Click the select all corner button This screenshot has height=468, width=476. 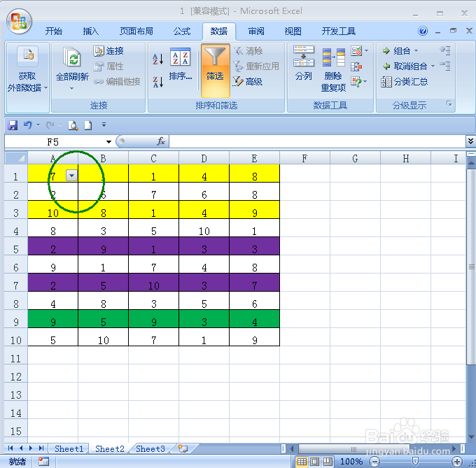pyautogui.click(x=16, y=157)
